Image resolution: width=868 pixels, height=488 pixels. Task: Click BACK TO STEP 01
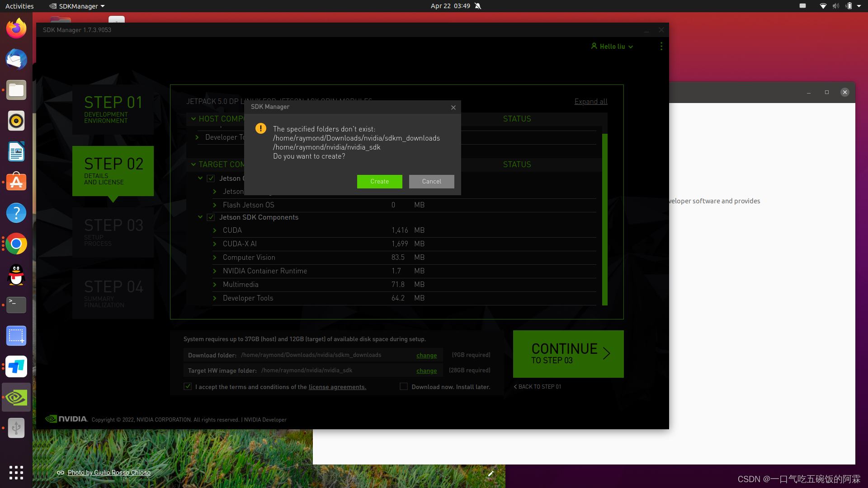[538, 387]
